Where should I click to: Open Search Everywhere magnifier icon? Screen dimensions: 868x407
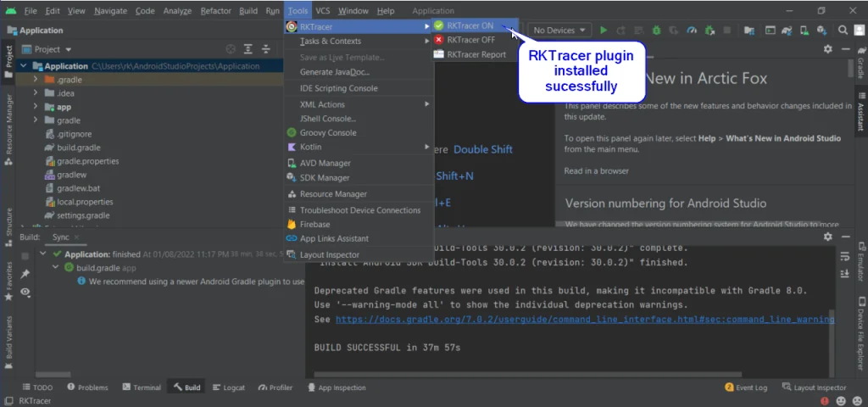click(x=843, y=31)
